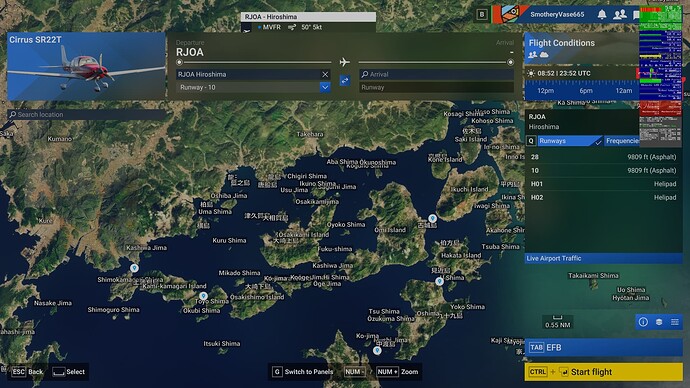Focus the Arrival airport field

[x=436, y=74]
